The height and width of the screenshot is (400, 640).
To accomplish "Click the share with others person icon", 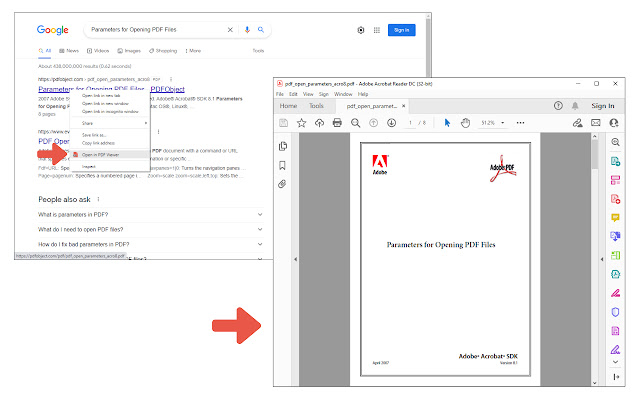I will [614, 123].
